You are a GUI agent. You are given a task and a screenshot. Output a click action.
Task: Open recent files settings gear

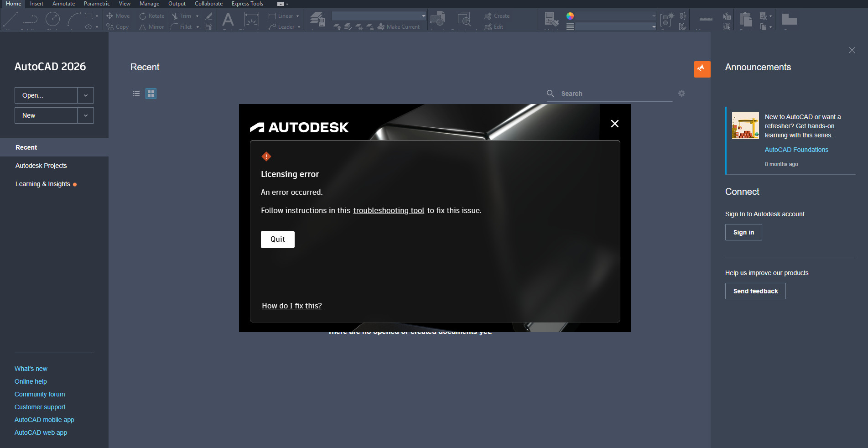click(681, 94)
